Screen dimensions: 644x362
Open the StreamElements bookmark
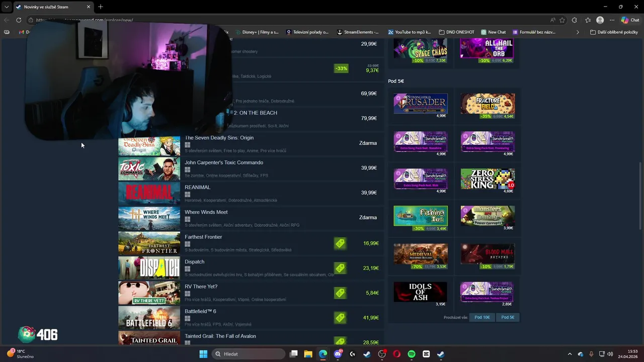pos(358,32)
